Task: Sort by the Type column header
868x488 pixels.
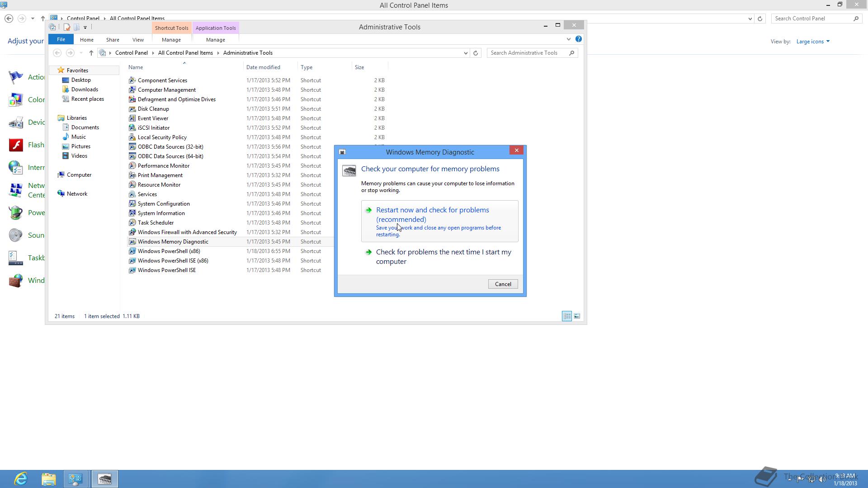Action: pos(325,67)
